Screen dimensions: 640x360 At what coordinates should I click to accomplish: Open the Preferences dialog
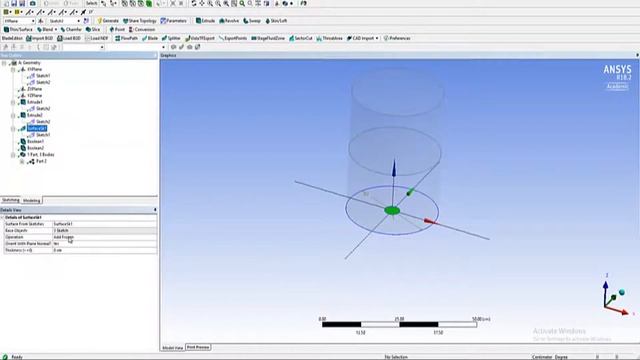[x=397, y=38]
